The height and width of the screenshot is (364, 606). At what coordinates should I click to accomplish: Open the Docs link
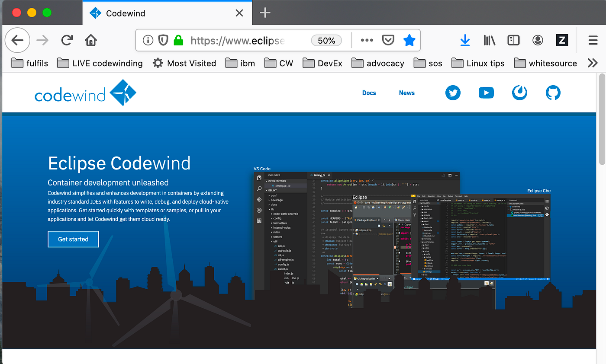[369, 93]
